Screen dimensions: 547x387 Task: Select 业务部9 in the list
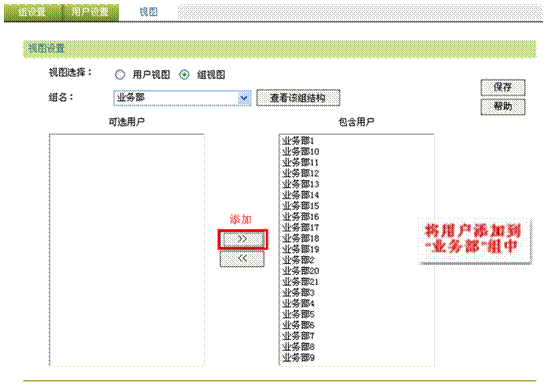click(298, 357)
